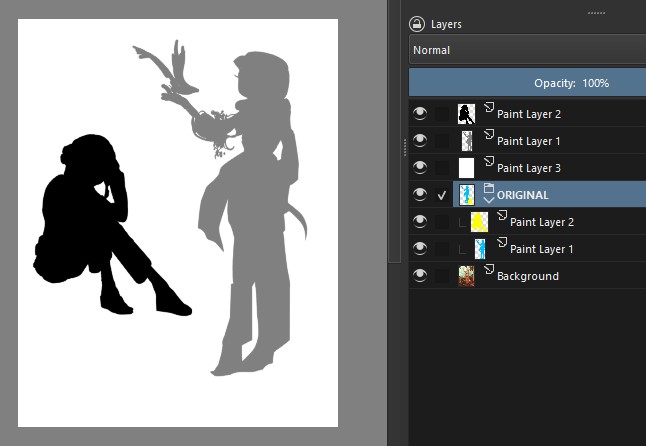646x446 pixels.
Task: Click the layer type icon on the topmost Paint Layer 1
Action: (x=489, y=135)
